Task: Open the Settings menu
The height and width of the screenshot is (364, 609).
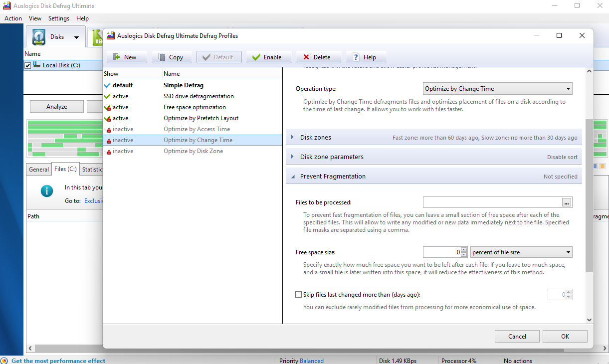Action: (x=59, y=18)
